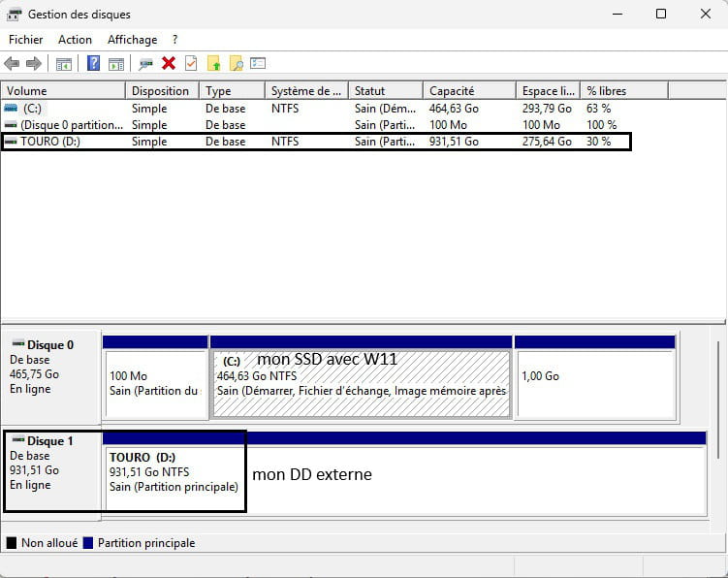This screenshot has width=728, height=578.
Task: Click the Properties checkmark page icon
Action: pos(191,64)
